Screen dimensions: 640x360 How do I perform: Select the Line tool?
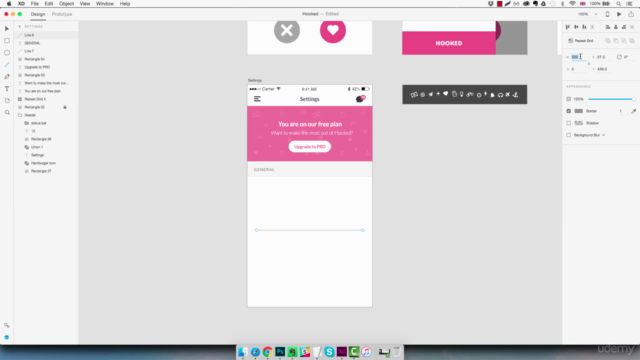pos(7,64)
